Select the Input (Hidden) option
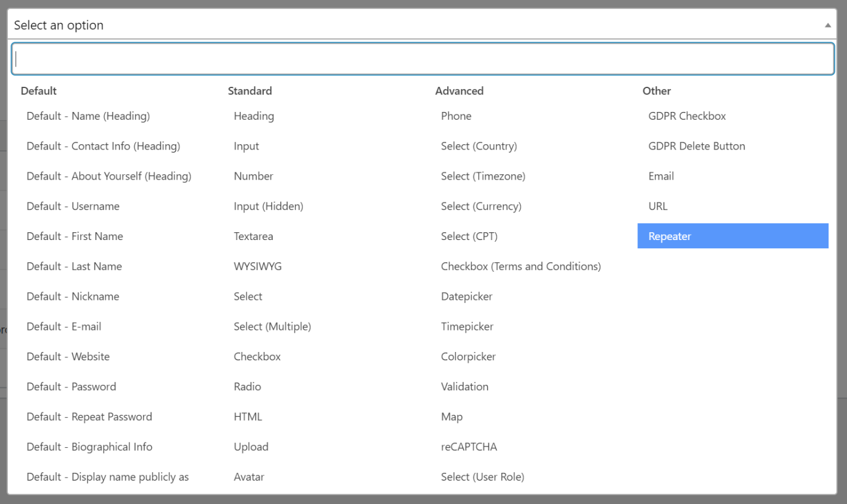 click(318, 206)
